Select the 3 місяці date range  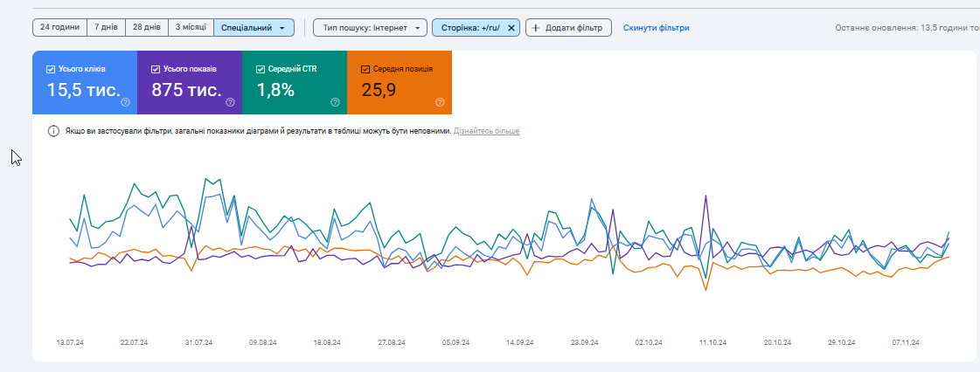pos(191,28)
